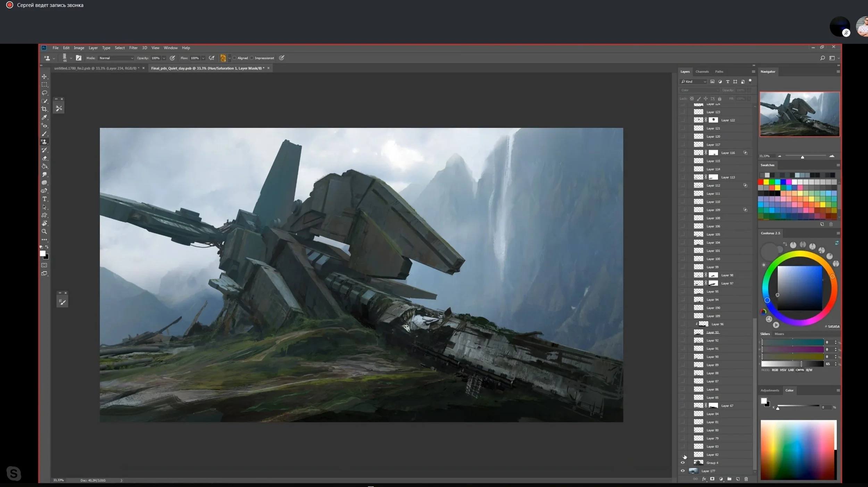Show Layer 123 visibility box
The height and width of the screenshot is (487, 868).
[x=683, y=112]
